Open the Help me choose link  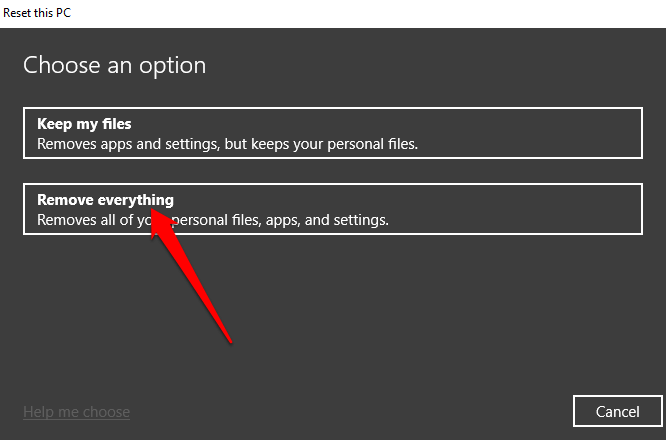(76, 411)
